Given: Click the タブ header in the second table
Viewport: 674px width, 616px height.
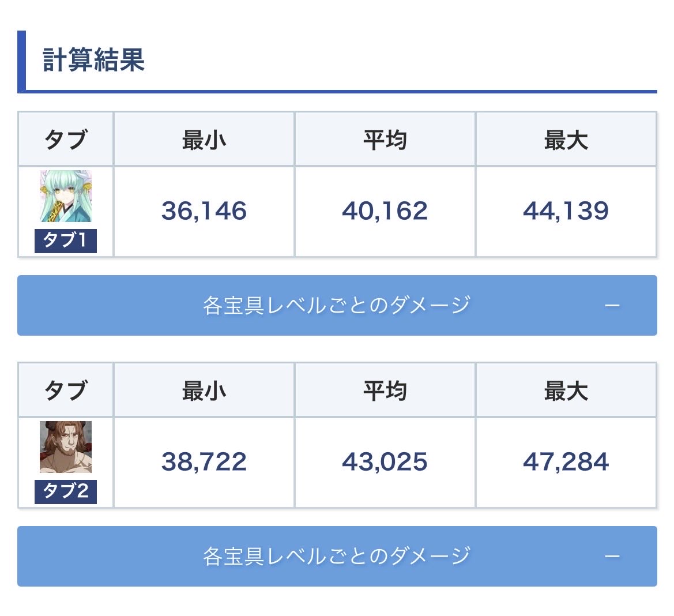Looking at the screenshot, I should click(x=66, y=390).
